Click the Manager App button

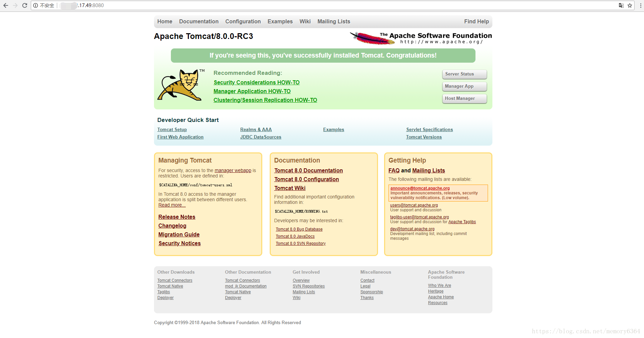click(464, 86)
